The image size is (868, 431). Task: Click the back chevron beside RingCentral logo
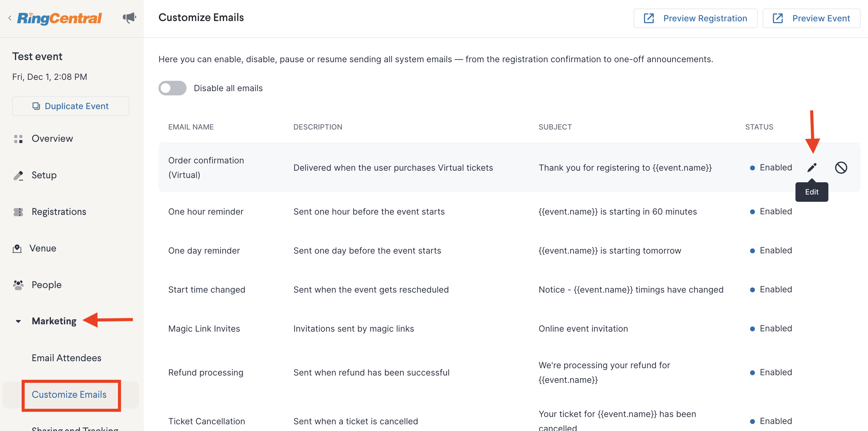point(10,18)
